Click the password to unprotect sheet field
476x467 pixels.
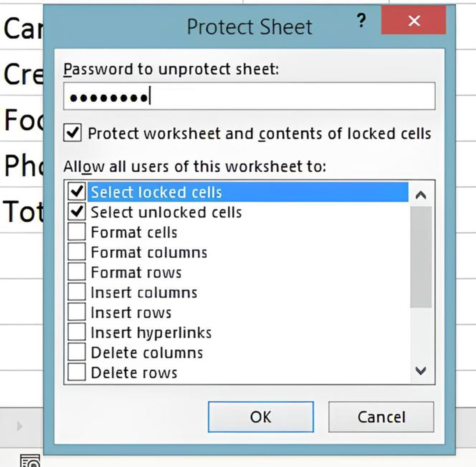[249, 96]
